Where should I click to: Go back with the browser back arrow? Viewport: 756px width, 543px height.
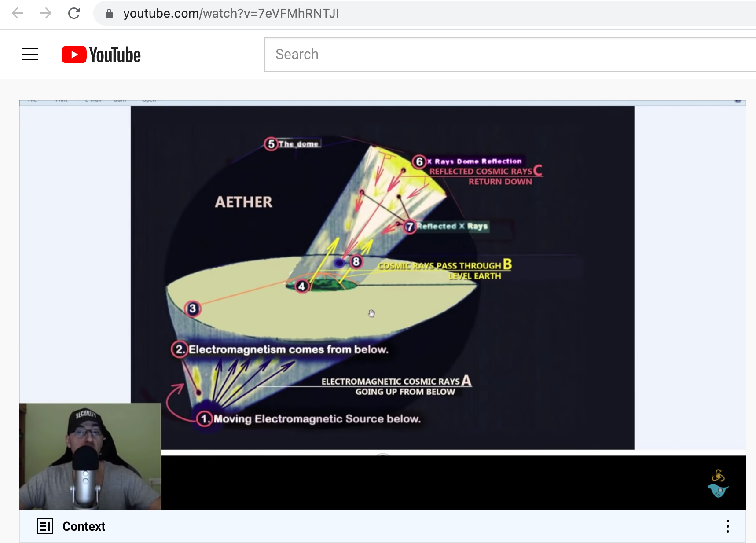click(18, 13)
